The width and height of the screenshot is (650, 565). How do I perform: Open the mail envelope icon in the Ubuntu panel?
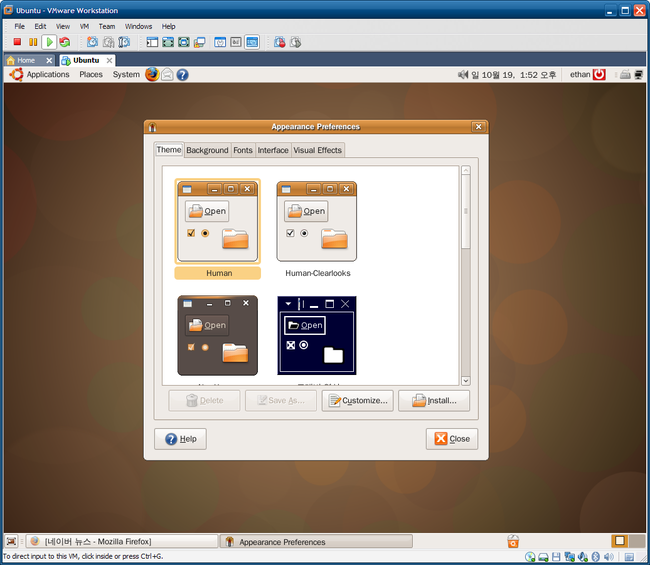tap(167, 75)
